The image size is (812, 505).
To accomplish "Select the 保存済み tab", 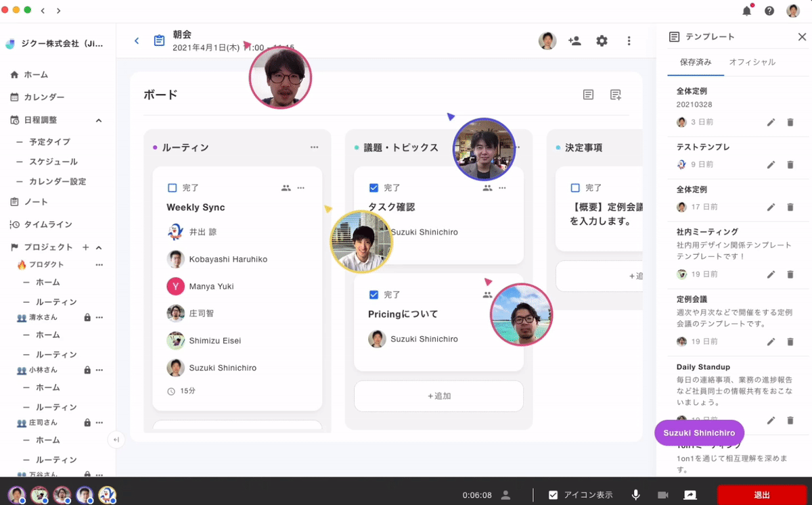I will pos(696,62).
